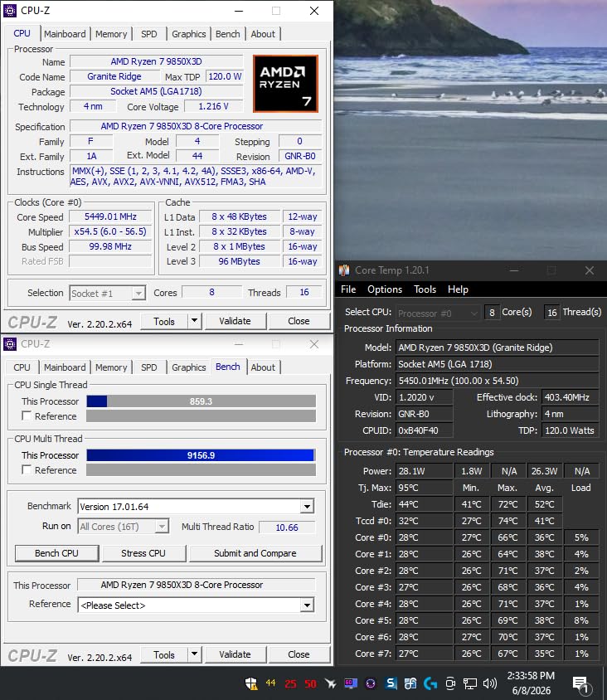Open network connection tray icon

coord(470,683)
